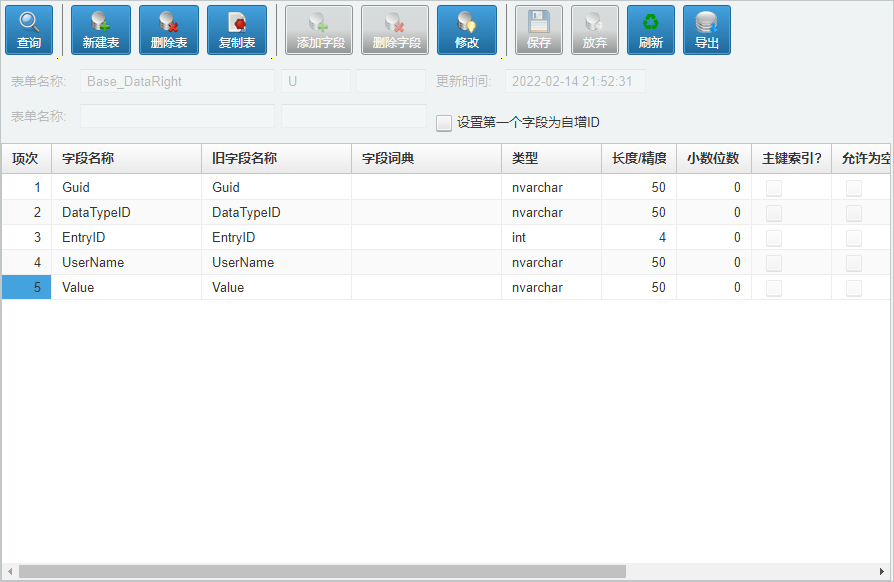Toggle primary key checkbox for Guid row

click(x=774, y=188)
